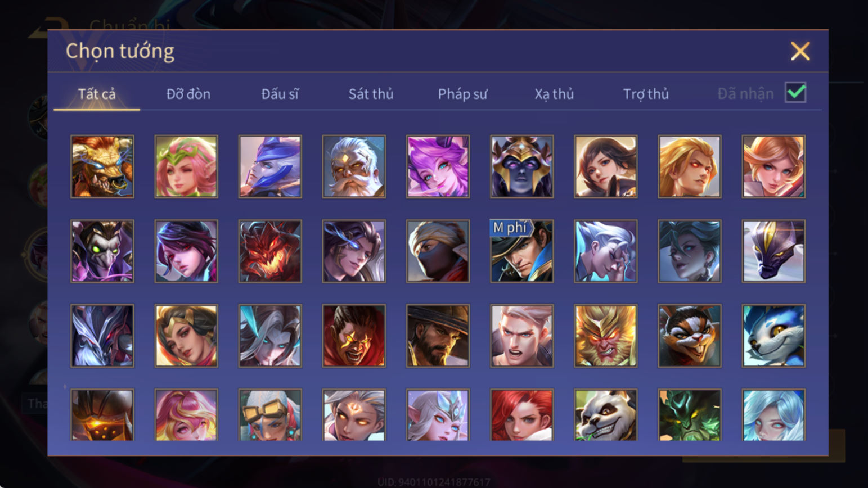Show the 'Pháp sư' hero category
The width and height of the screenshot is (868, 488).
click(462, 94)
